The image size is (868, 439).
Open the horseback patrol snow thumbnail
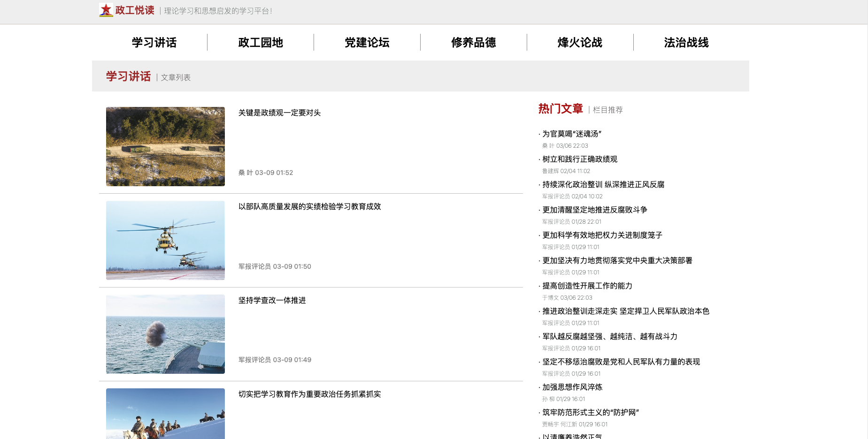pyautogui.click(x=165, y=414)
